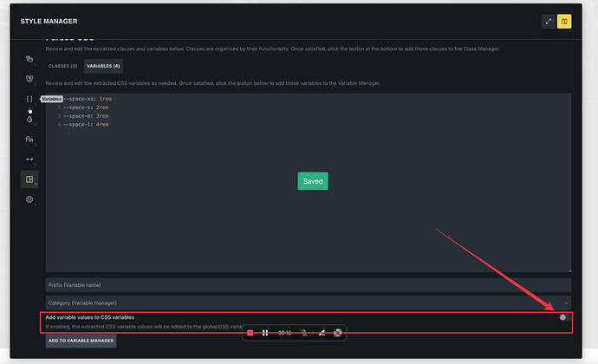Open the Variables curly-braces panel

pos(29,99)
